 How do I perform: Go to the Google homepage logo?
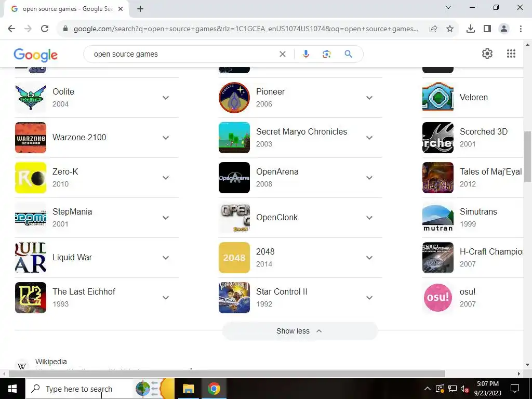36,55
